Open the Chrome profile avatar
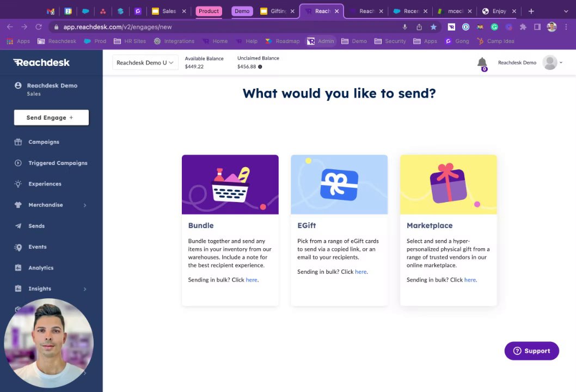The image size is (576, 392). click(x=552, y=27)
